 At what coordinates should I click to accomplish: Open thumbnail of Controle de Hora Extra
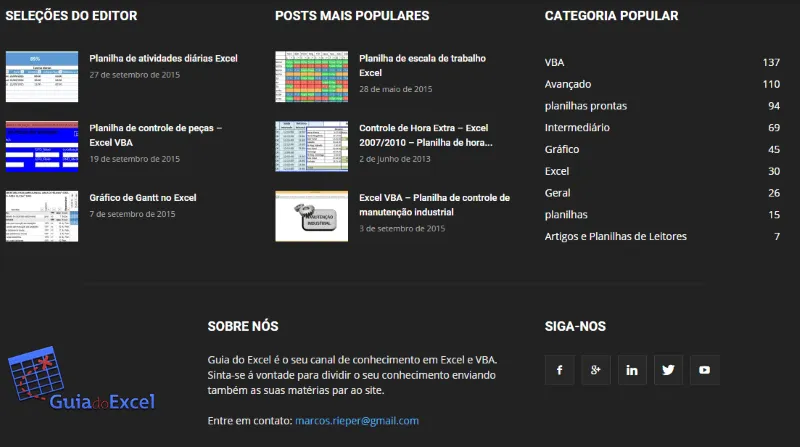pos(312,146)
